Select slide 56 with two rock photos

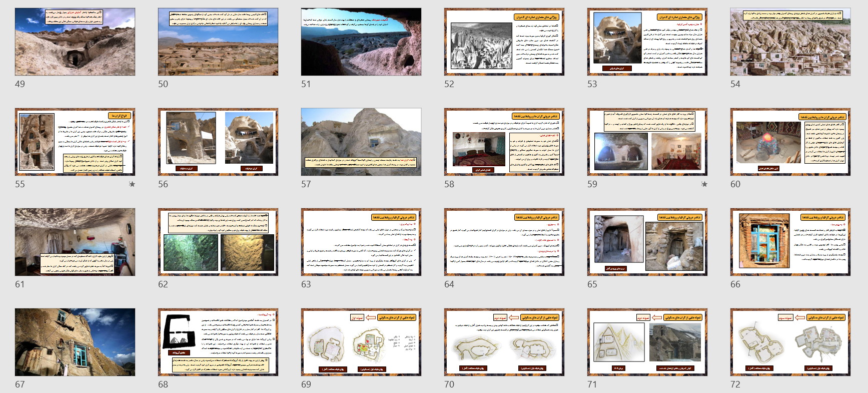(218, 142)
